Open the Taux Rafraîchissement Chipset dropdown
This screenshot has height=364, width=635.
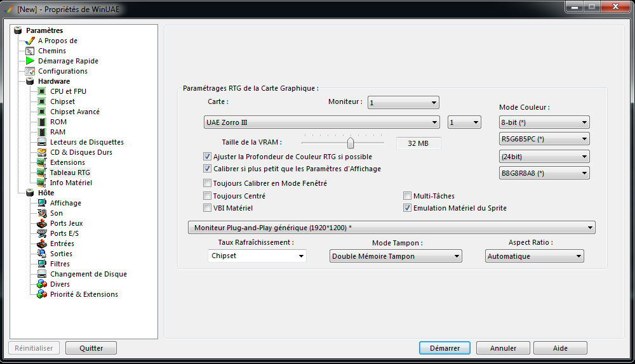257,256
